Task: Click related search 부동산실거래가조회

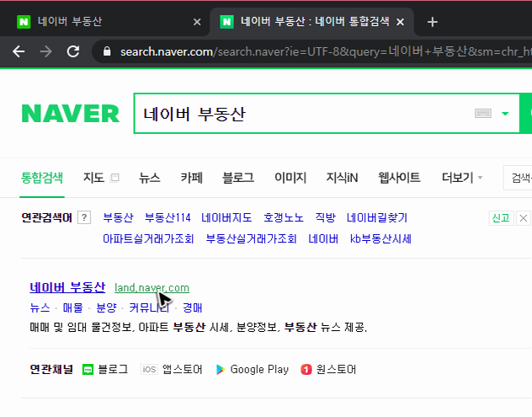Action: click(252, 239)
